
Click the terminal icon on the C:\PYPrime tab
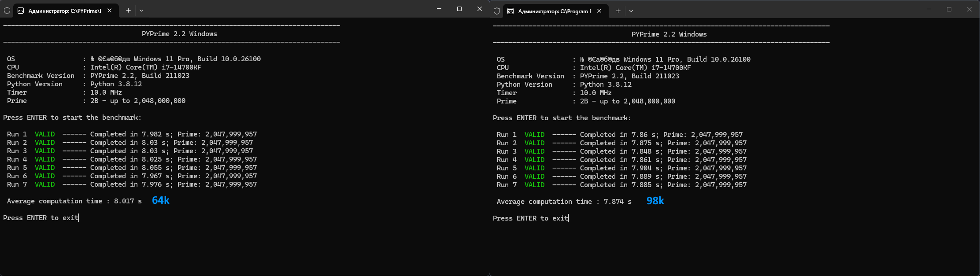(21, 11)
